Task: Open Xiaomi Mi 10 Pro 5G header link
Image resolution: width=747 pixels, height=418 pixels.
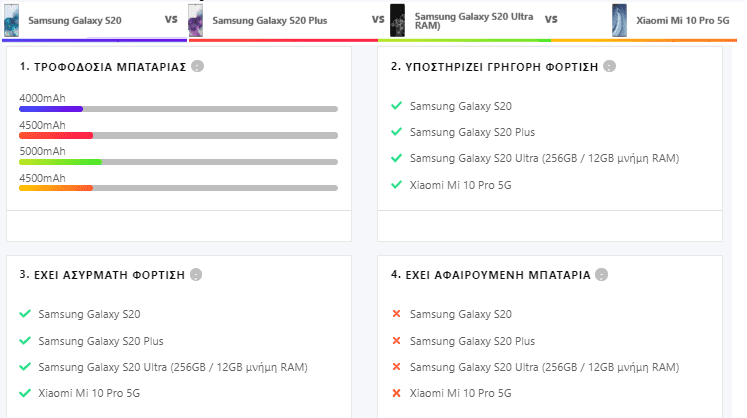Action: coord(683,20)
